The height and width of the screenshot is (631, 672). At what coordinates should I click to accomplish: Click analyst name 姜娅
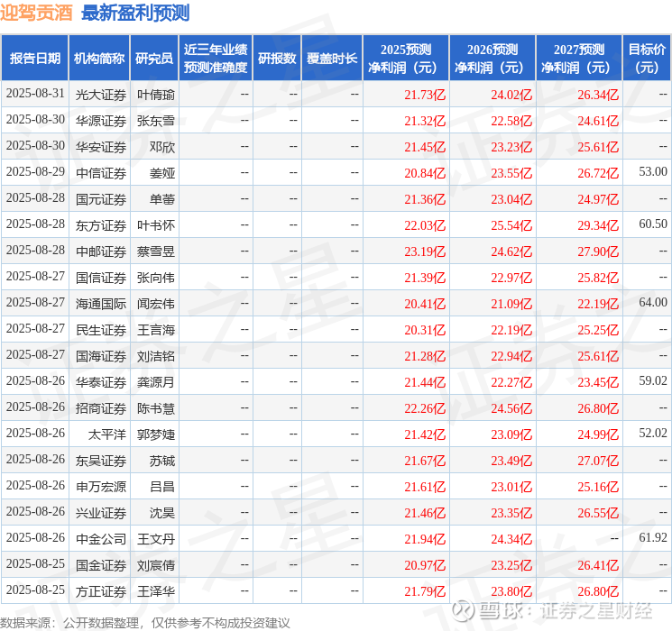162,173
